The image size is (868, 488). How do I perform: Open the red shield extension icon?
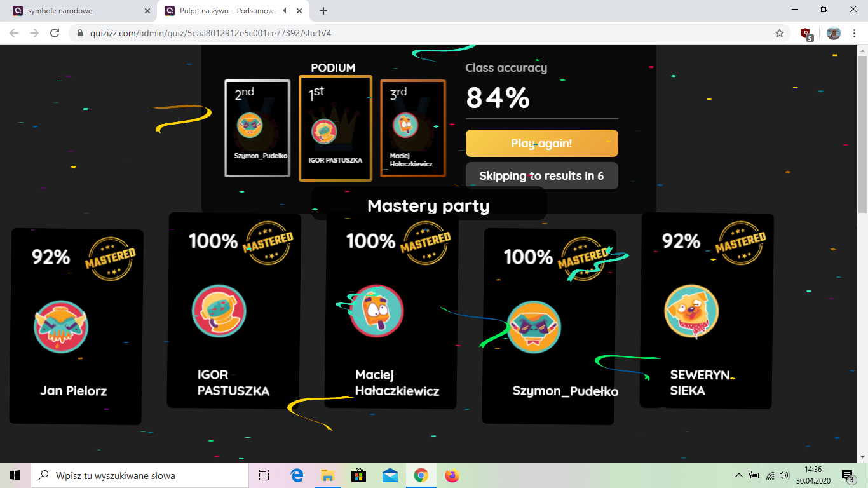(806, 34)
